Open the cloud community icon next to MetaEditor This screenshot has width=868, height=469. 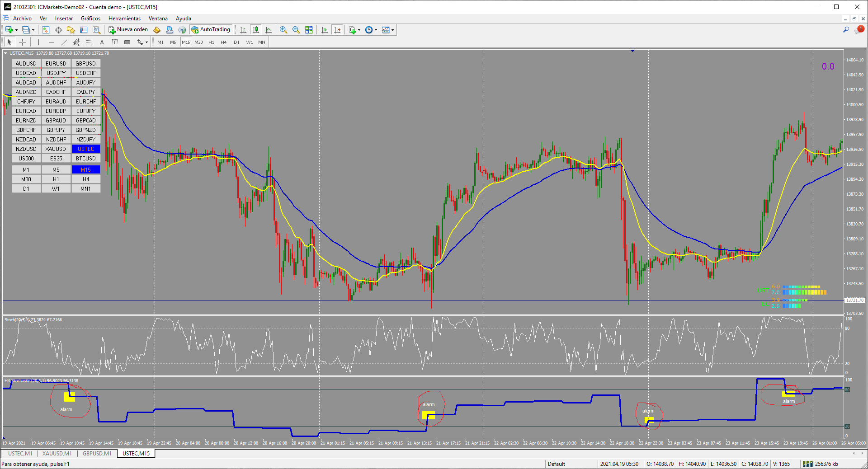[170, 30]
